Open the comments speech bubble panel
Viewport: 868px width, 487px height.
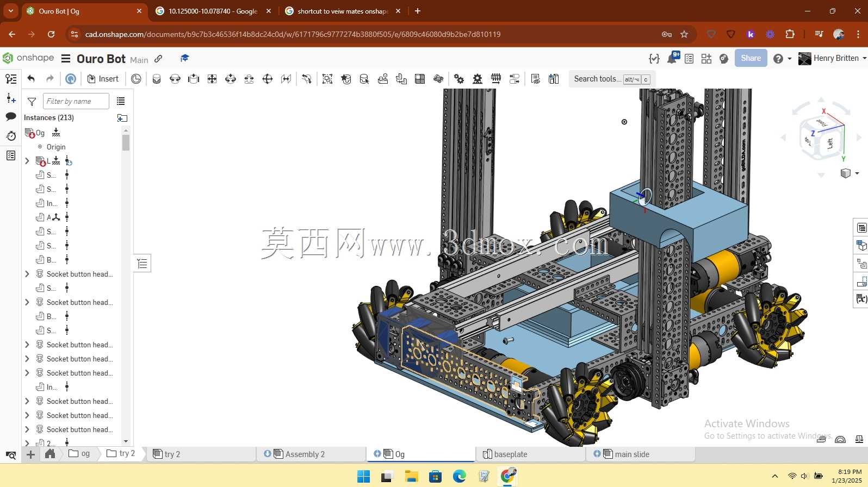click(x=11, y=116)
